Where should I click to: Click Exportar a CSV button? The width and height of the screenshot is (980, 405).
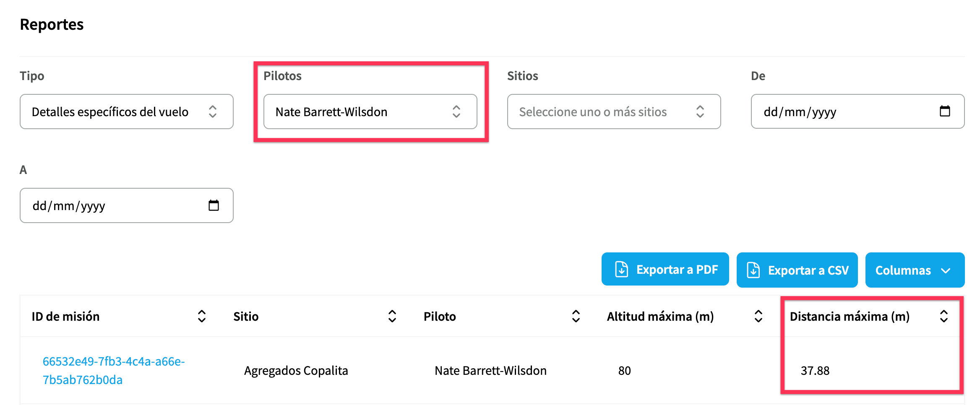click(x=797, y=270)
